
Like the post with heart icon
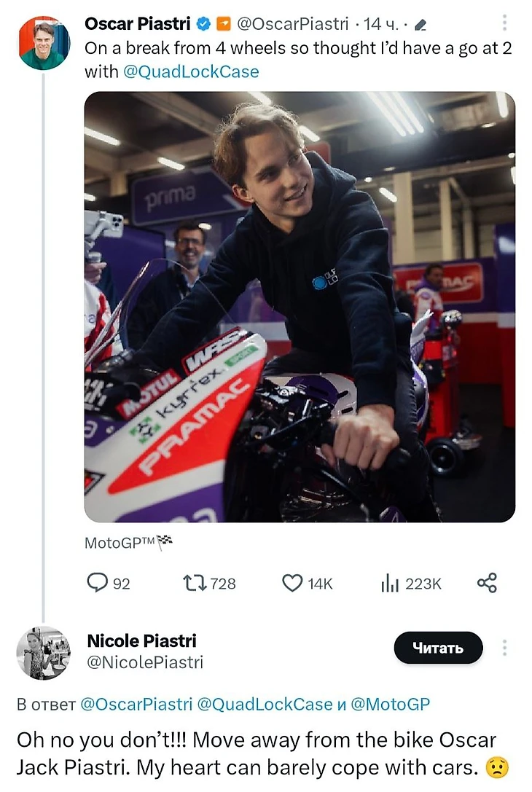[292, 582]
